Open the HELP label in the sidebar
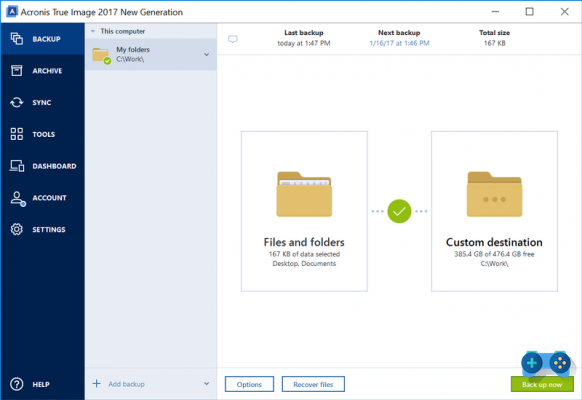The height and width of the screenshot is (400, 582). pos(41,384)
